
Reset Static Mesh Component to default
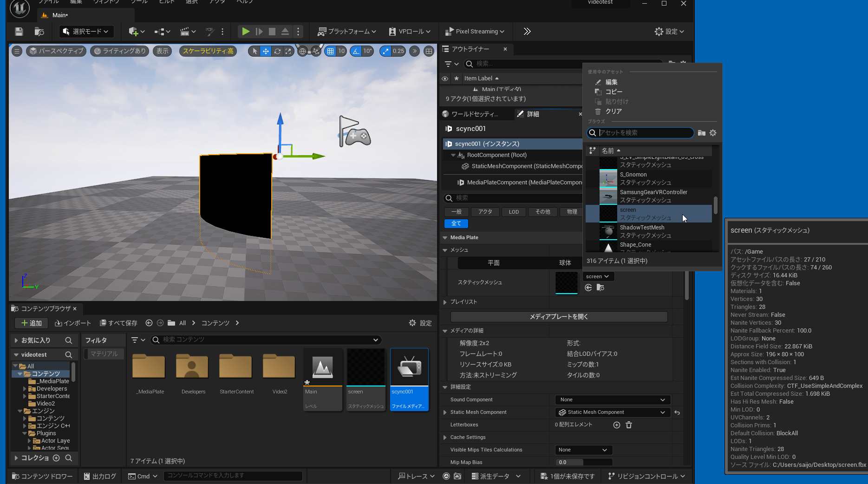677,412
